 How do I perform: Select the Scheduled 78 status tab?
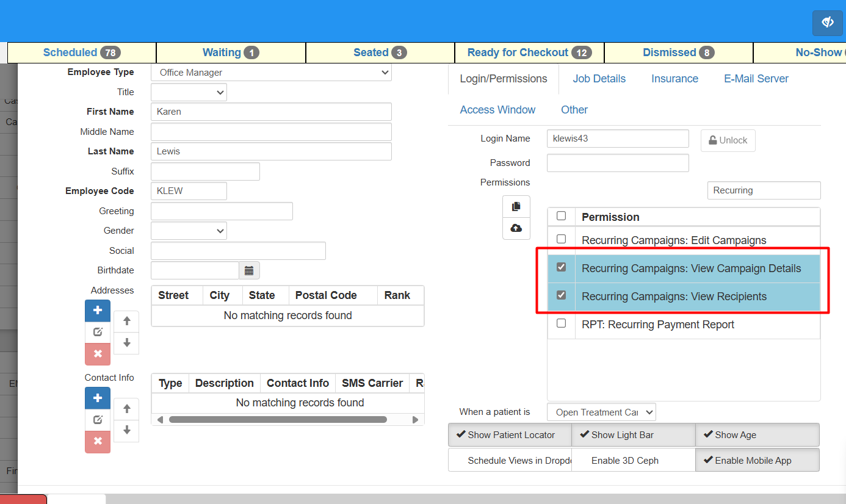(81, 52)
